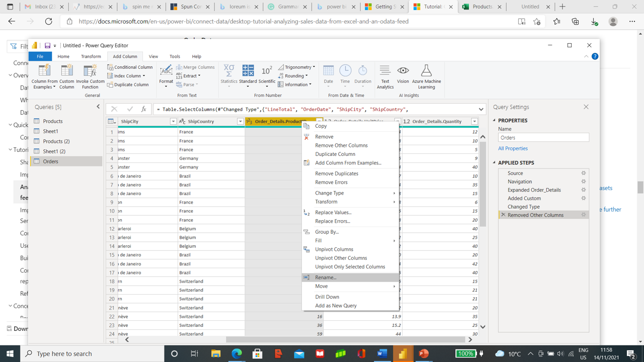Open Extract dropdown
The width and height of the screenshot is (644, 362).
click(x=188, y=76)
